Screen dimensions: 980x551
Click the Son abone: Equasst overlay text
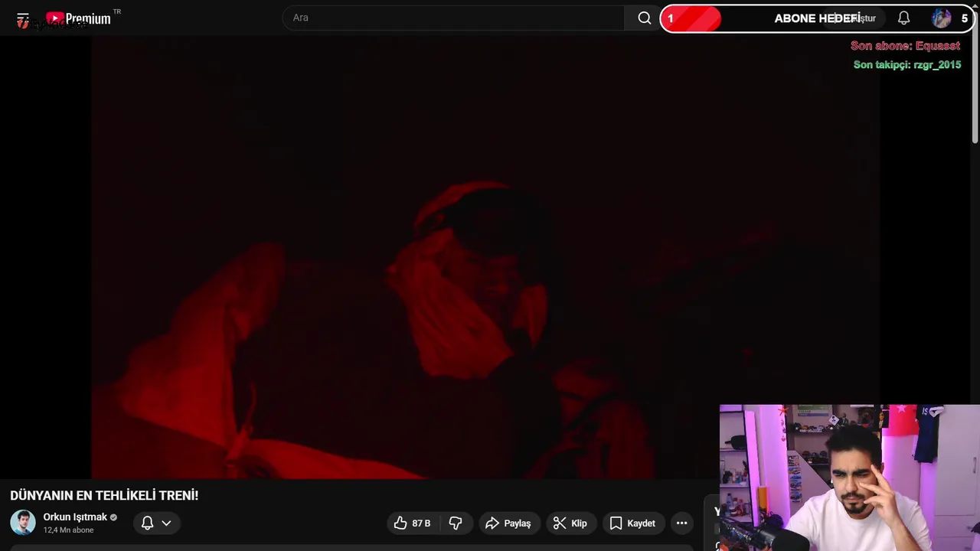coord(905,46)
